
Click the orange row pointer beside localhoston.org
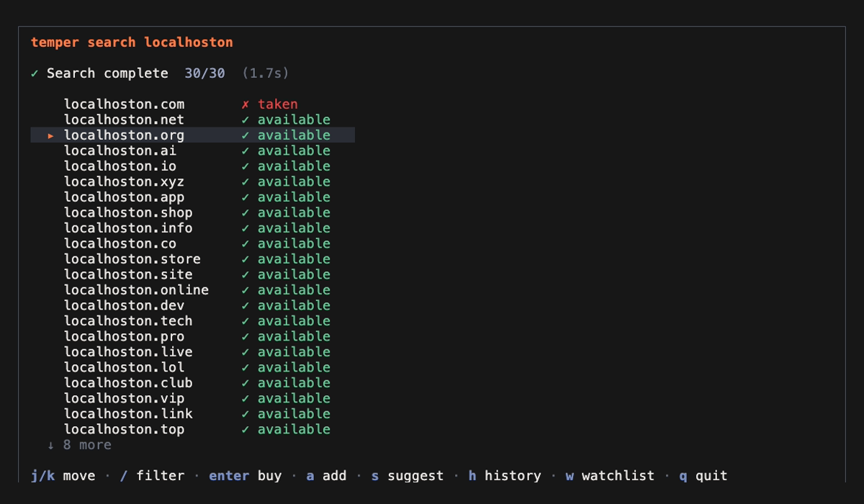click(51, 135)
